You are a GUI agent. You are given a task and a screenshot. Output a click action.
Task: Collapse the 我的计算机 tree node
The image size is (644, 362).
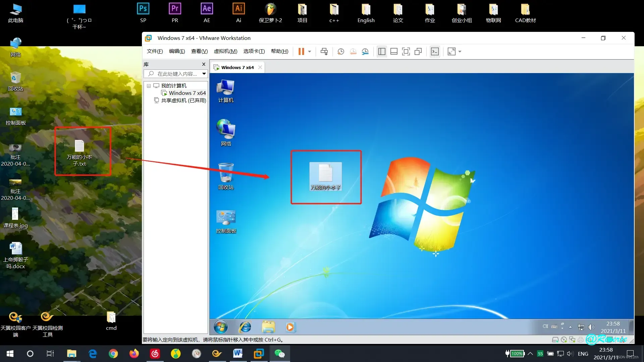coord(149,86)
